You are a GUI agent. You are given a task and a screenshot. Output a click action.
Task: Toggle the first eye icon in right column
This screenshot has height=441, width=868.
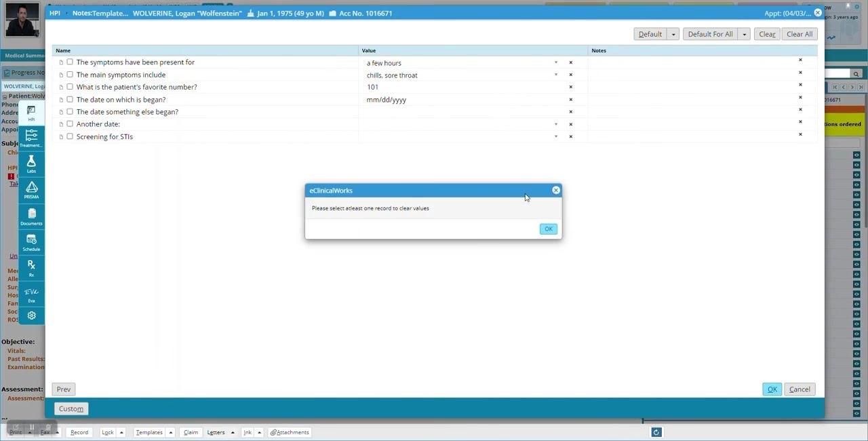[x=856, y=155]
